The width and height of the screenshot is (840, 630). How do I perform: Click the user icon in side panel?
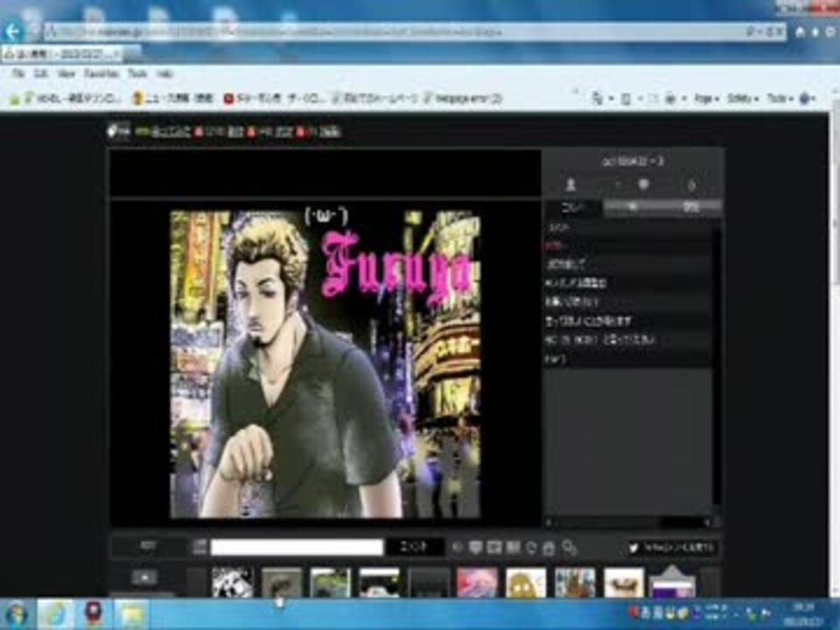click(571, 185)
